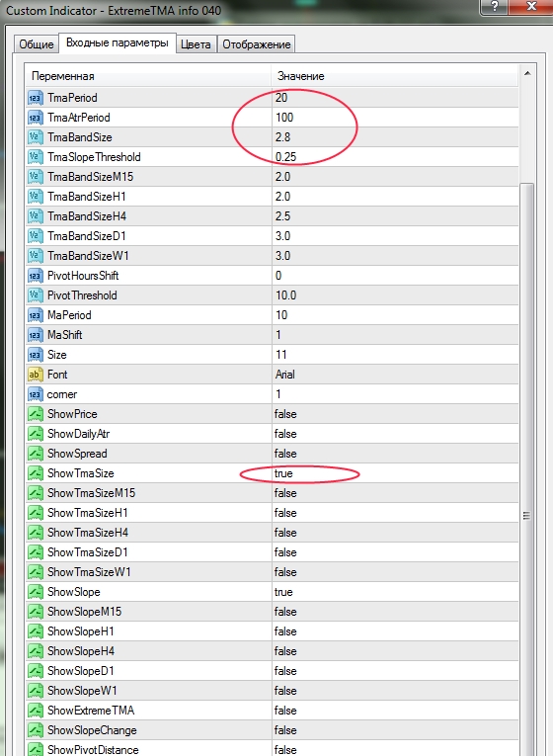Select the TmaAtrPeriod value 100

coord(284,118)
